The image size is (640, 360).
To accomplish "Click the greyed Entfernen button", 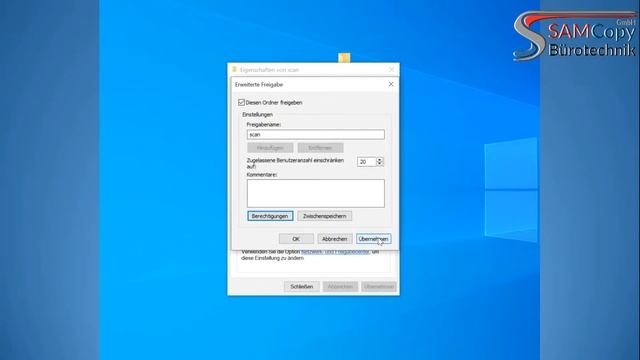I will tap(320, 148).
